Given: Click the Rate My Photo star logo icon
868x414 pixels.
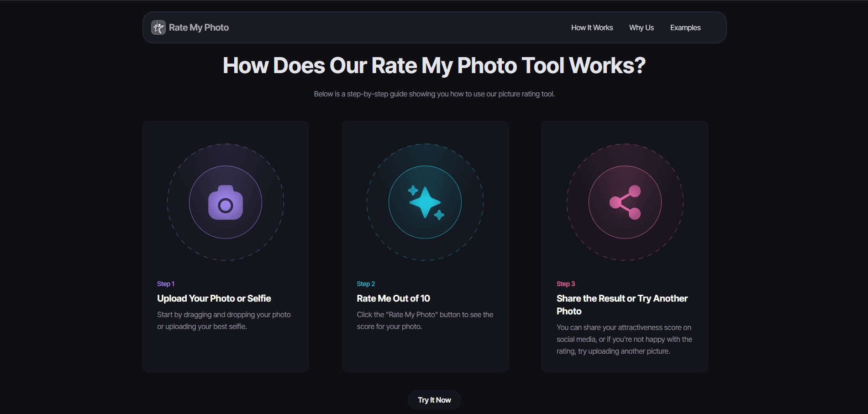Looking at the screenshot, I should [158, 27].
